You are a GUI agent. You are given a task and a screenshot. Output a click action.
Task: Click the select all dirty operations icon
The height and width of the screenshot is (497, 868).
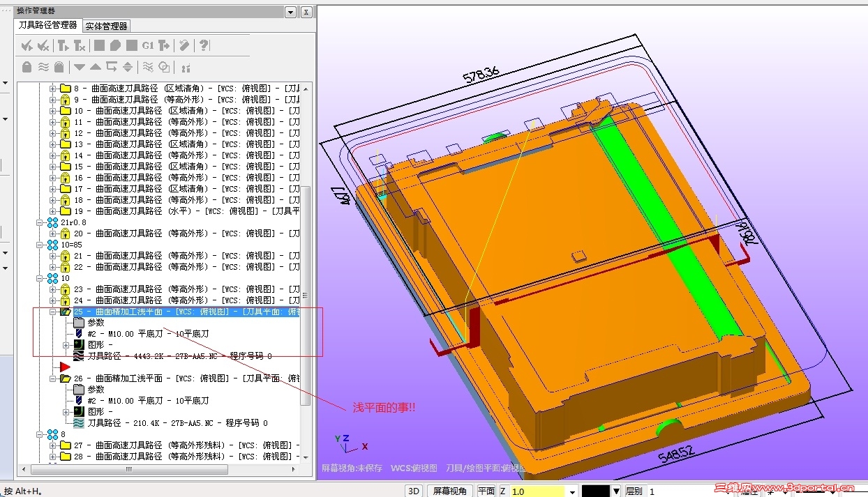tap(43, 46)
